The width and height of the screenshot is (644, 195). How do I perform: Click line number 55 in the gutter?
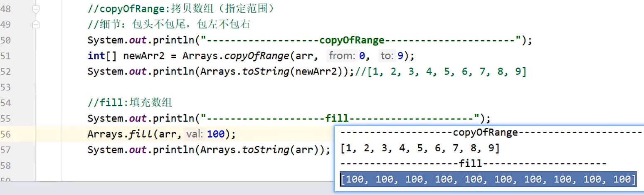(6, 118)
